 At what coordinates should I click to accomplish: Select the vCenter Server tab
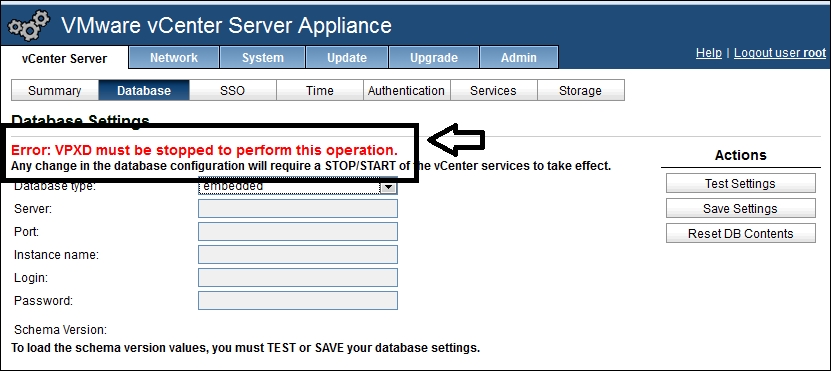pos(65,58)
